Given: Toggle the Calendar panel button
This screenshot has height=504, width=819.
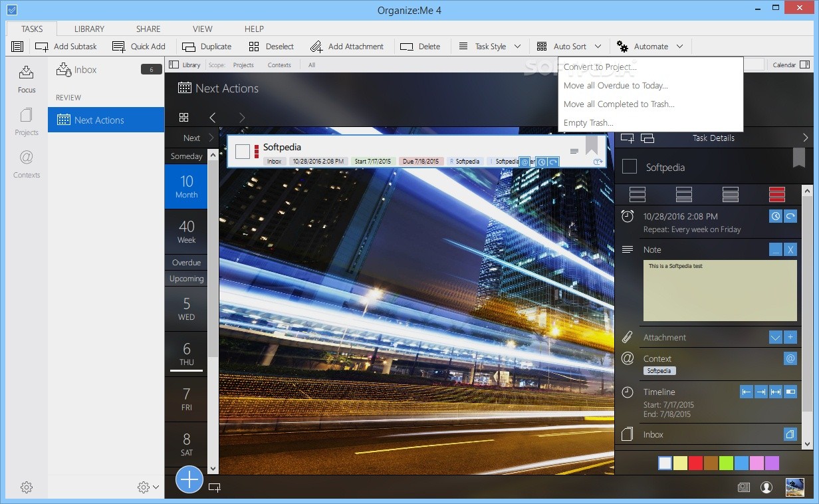Looking at the screenshot, I should click(790, 64).
